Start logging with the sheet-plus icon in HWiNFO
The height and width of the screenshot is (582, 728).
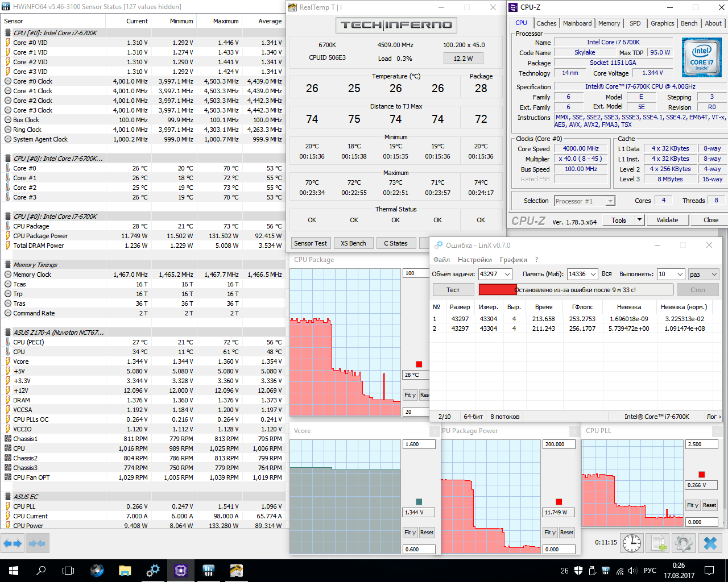tap(658, 543)
